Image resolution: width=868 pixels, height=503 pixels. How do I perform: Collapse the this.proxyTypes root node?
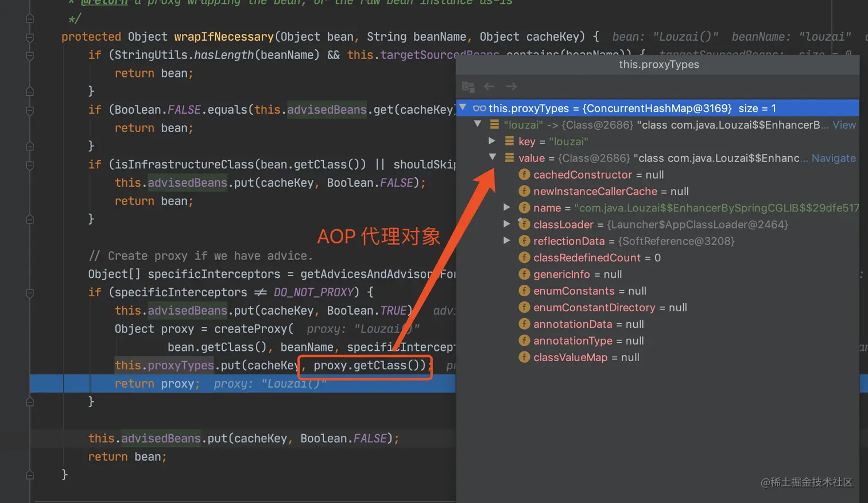[x=463, y=107]
